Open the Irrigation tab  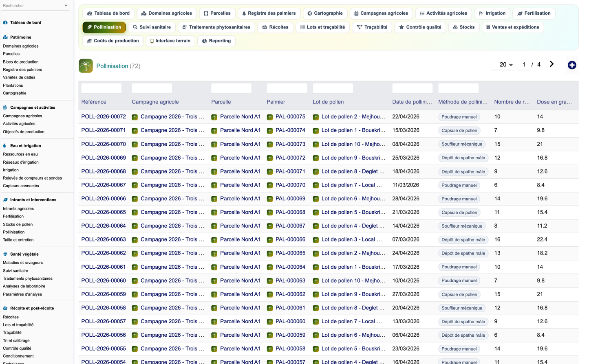492,13
